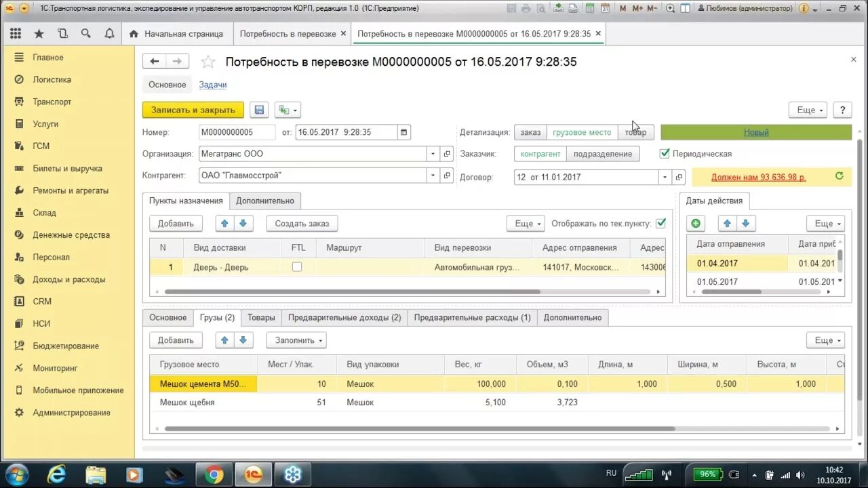Switch to Предварительные доходы (2) tab
This screenshot has height=488, width=868.
[x=344, y=317]
